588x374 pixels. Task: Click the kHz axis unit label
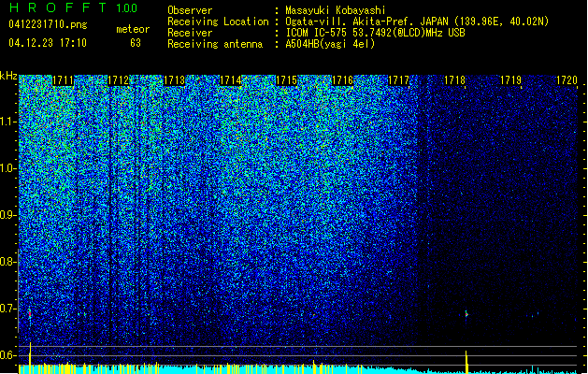pyautogui.click(x=8, y=76)
